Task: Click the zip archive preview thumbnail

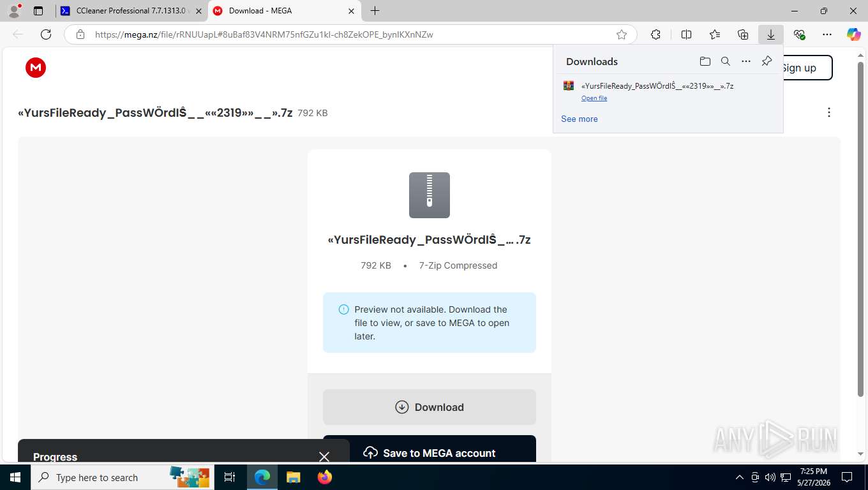Action: pos(430,195)
